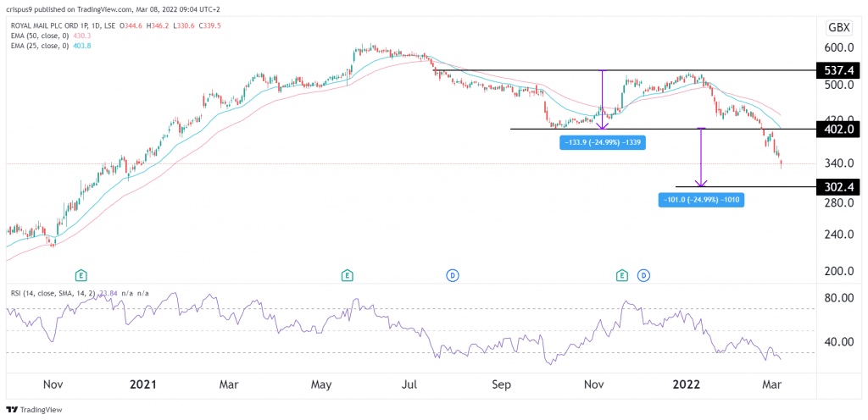The width and height of the screenshot is (868, 420).
Task: Click the purple arrow pointing down to 302.4
Action: point(701,158)
